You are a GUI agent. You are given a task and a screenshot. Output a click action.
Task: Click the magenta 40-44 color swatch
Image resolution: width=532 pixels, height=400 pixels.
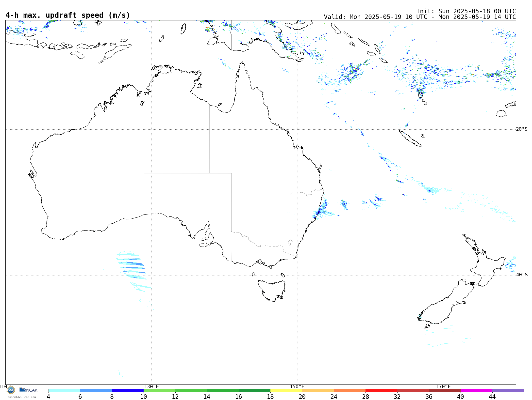(x=476, y=391)
